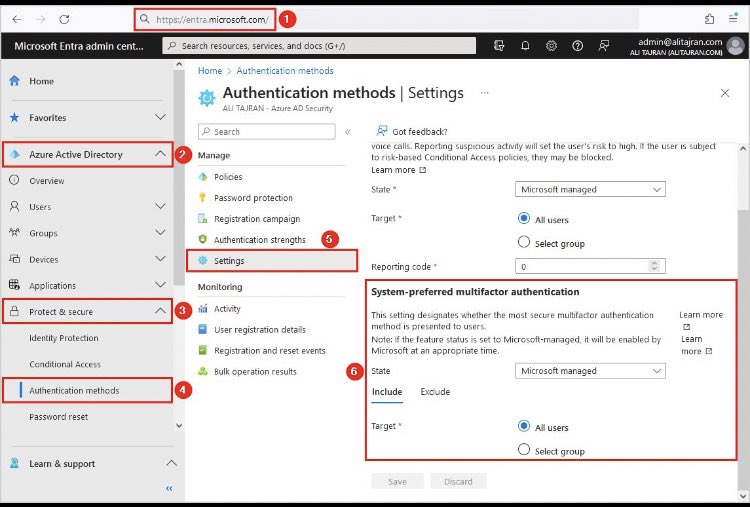This screenshot has height=507, width=750.
Task: Open the browser extensions puzzle icon
Action: tap(710, 19)
